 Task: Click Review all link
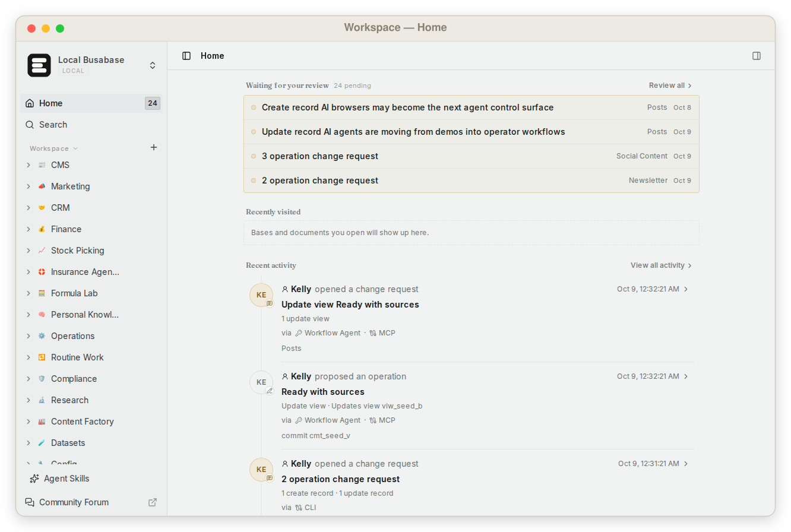pyautogui.click(x=670, y=85)
